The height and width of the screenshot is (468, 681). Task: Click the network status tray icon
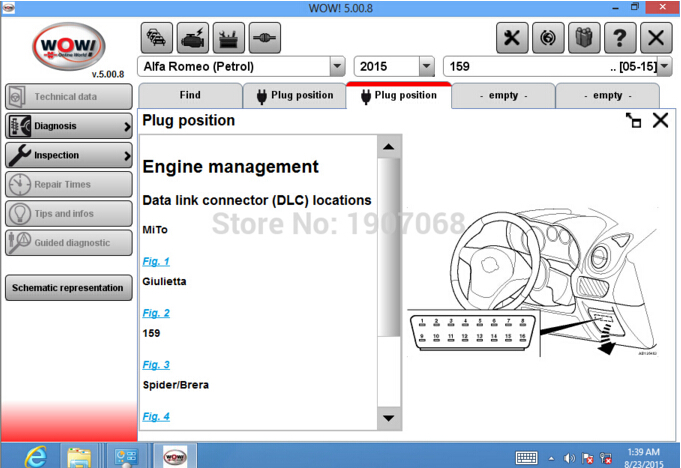click(605, 458)
